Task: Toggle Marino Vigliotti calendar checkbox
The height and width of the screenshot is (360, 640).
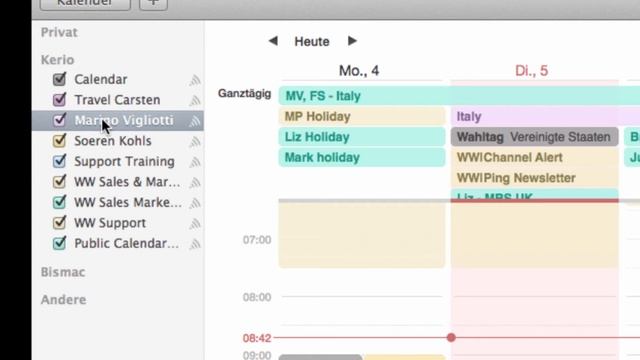Action: 60,120
